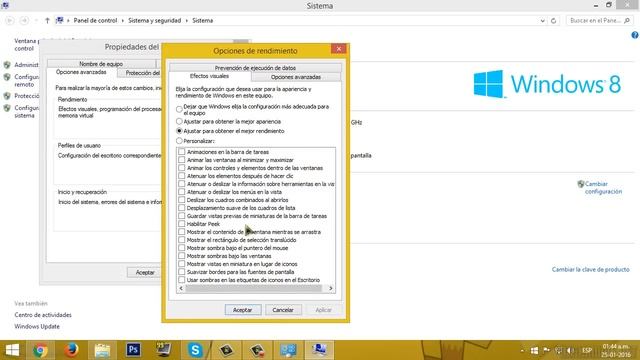Check 'Atenuar o deslizar los menús en la vista'
This screenshot has height=360, width=640.
coord(182,192)
